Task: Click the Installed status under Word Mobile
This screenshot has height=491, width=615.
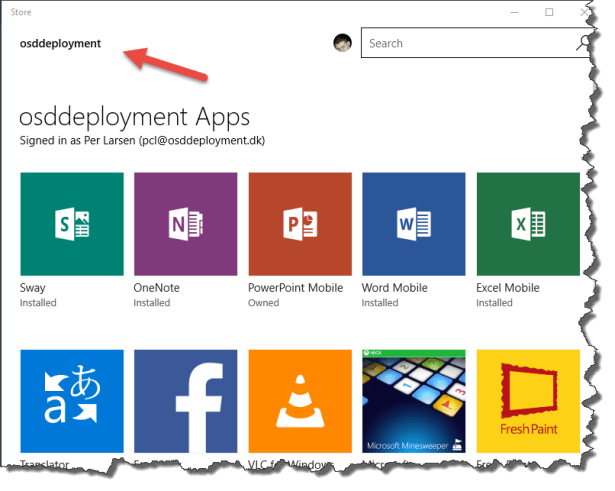Action: click(380, 303)
